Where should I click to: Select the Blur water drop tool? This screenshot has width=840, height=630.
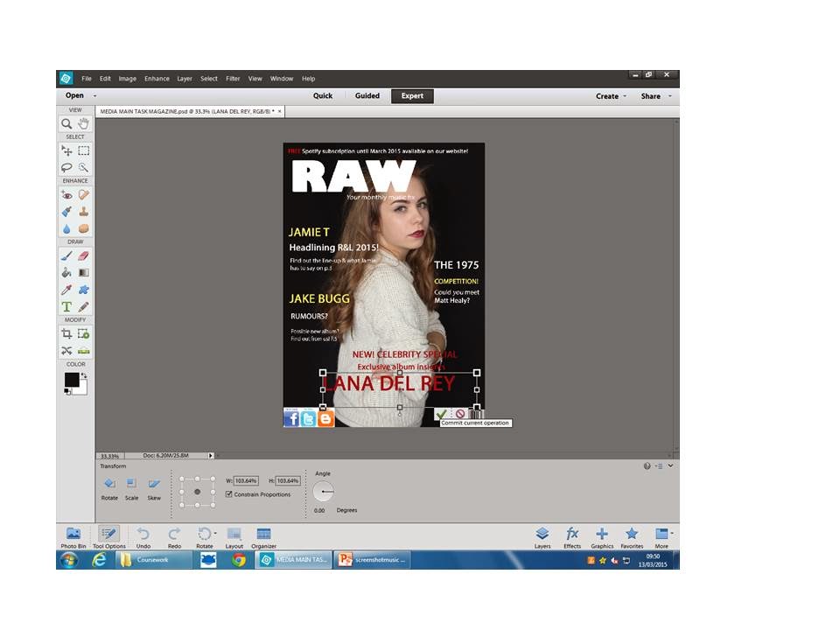pyautogui.click(x=66, y=228)
